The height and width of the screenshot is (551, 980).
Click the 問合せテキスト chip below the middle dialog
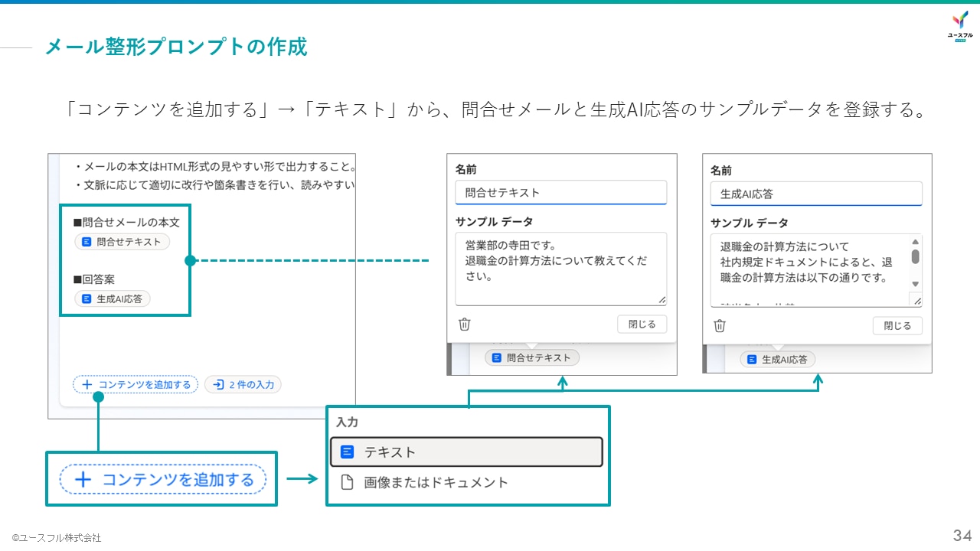531,357
